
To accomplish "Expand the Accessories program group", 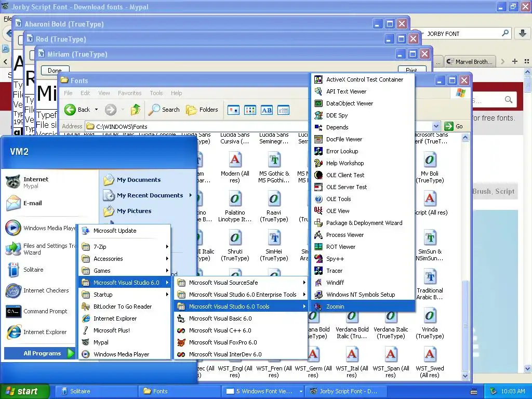I will [x=125, y=259].
